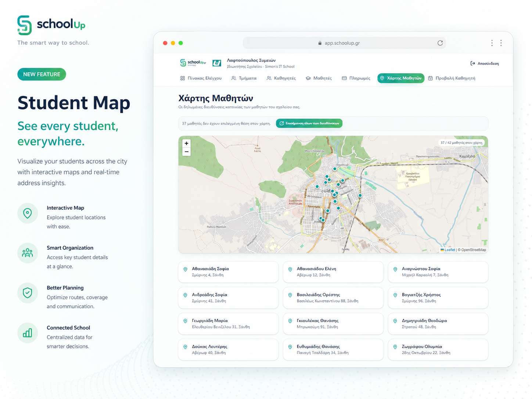
Task: Zoom out the map with minus button
Action: [x=187, y=152]
